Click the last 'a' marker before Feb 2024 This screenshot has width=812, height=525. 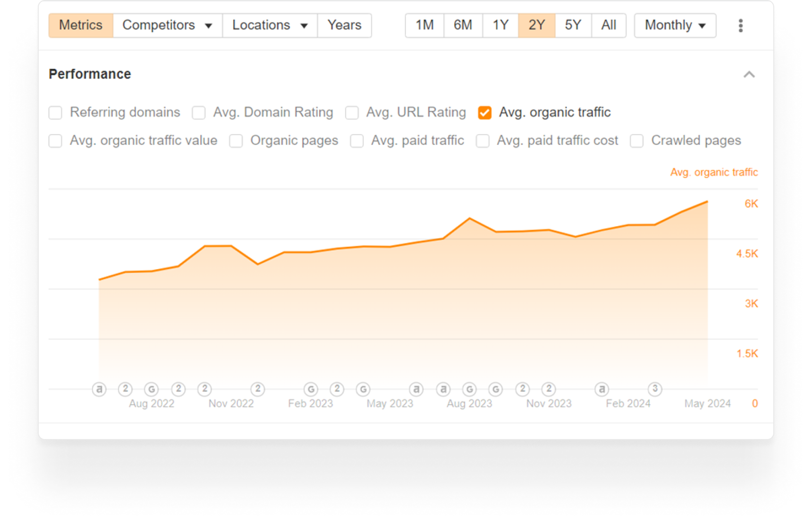coord(601,390)
